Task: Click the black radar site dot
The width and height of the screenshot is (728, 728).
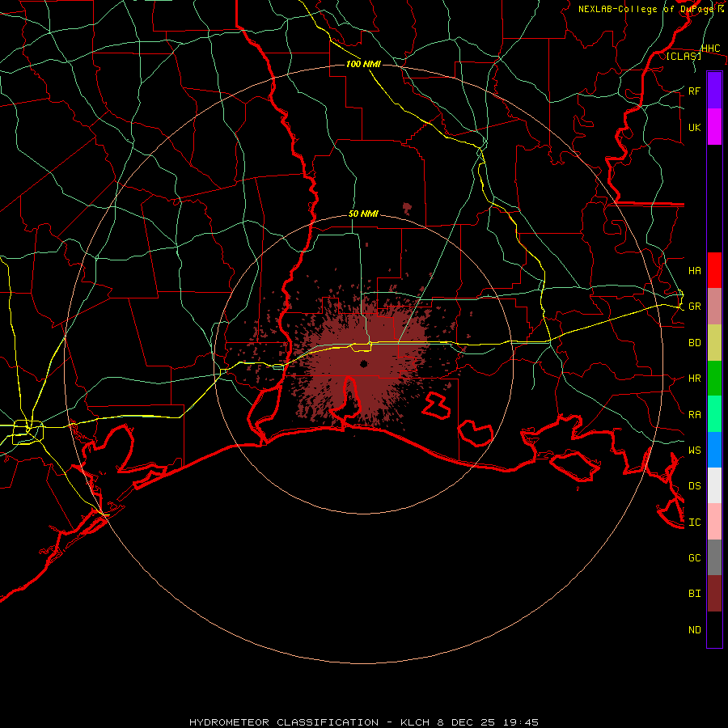Action: coord(363,363)
